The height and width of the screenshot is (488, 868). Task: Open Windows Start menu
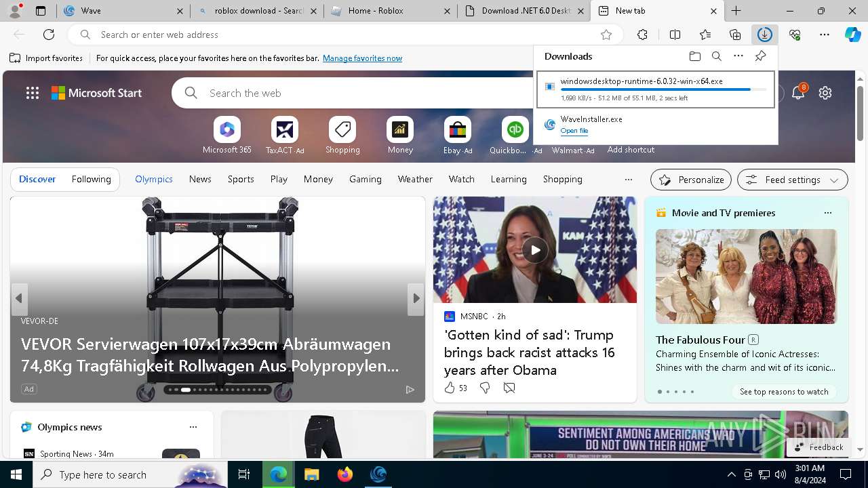(16, 474)
